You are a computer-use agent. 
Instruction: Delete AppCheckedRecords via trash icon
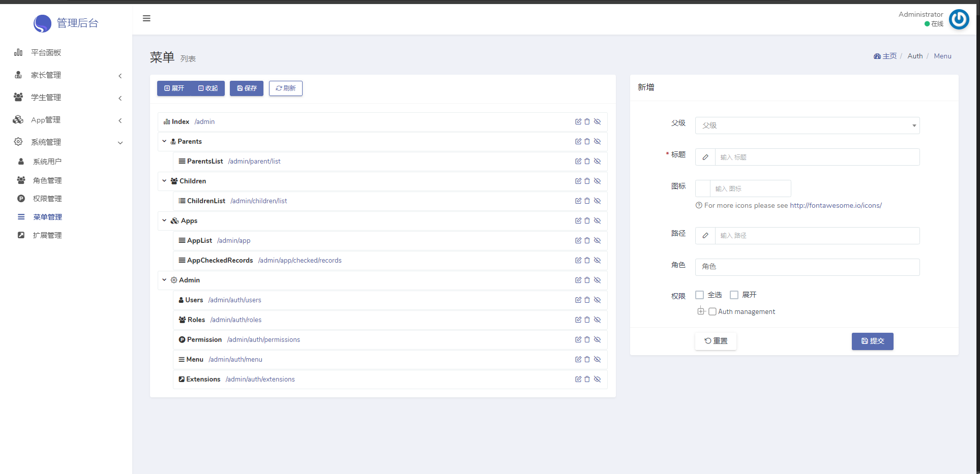pos(587,261)
